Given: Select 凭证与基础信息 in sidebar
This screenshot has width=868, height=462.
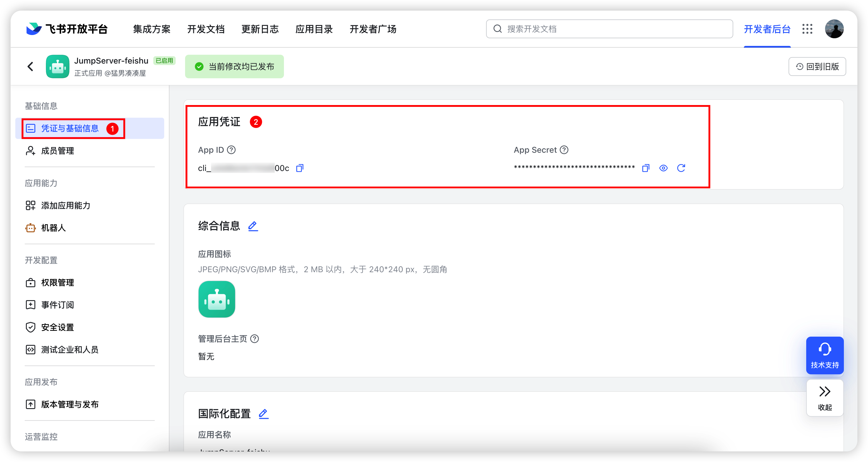Looking at the screenshot, I should tap(90, 128).
